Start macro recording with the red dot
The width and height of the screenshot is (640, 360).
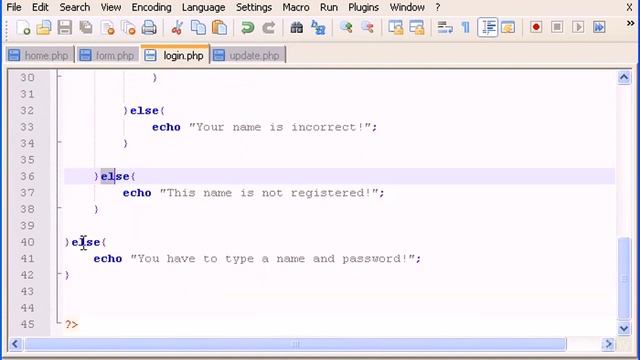pos(536,27)
